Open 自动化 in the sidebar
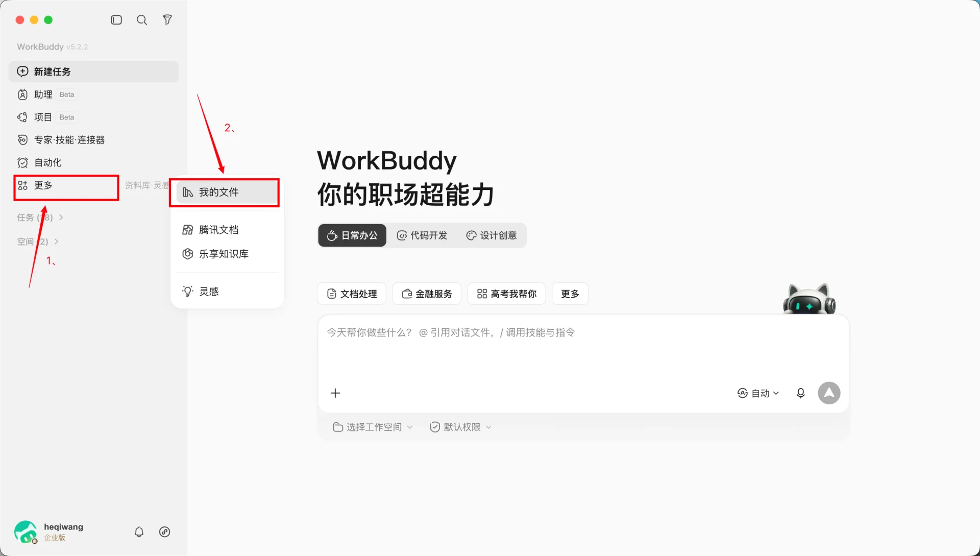The image size is (980, 556). click(93, 162)
